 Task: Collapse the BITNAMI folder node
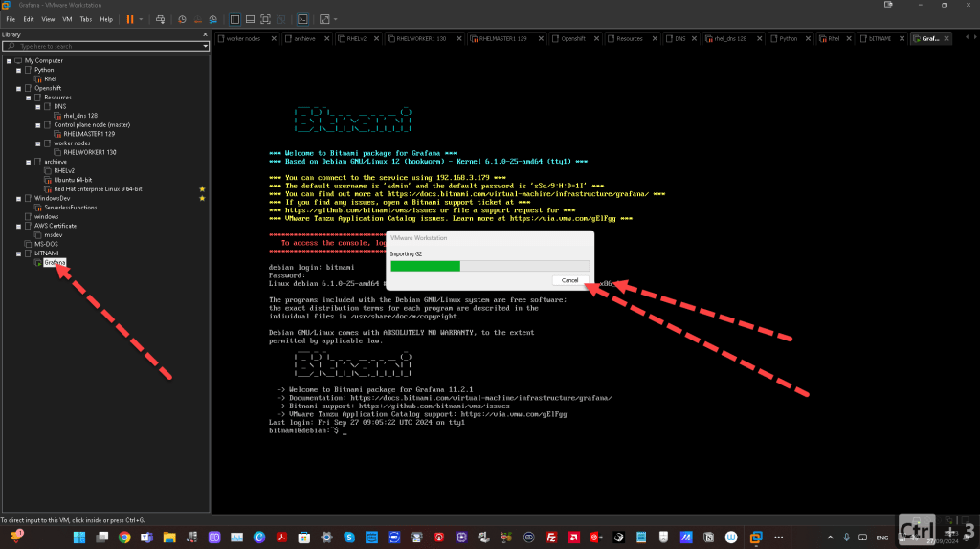tap(19, 253)
